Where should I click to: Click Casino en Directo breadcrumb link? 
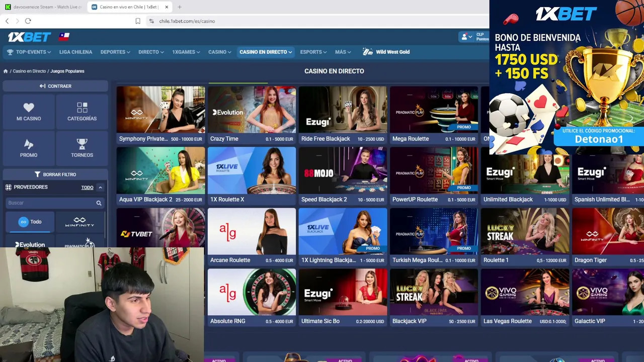29,71
